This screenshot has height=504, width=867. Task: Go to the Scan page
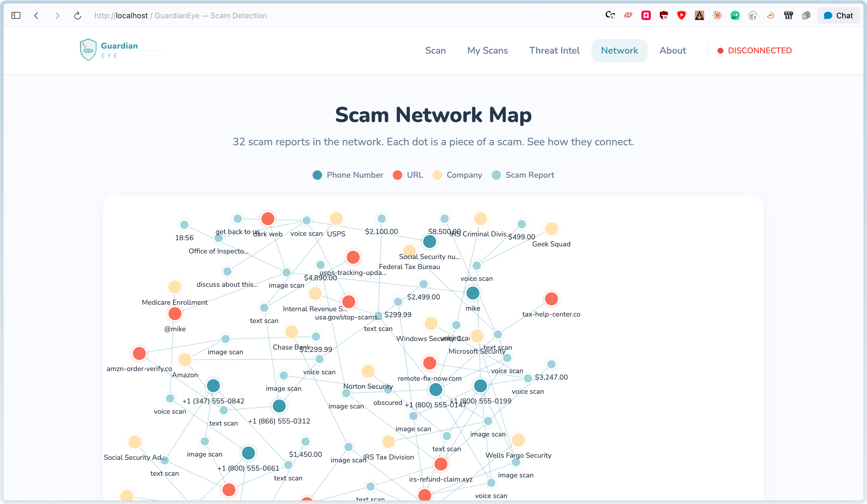click(x=435, y=50)
